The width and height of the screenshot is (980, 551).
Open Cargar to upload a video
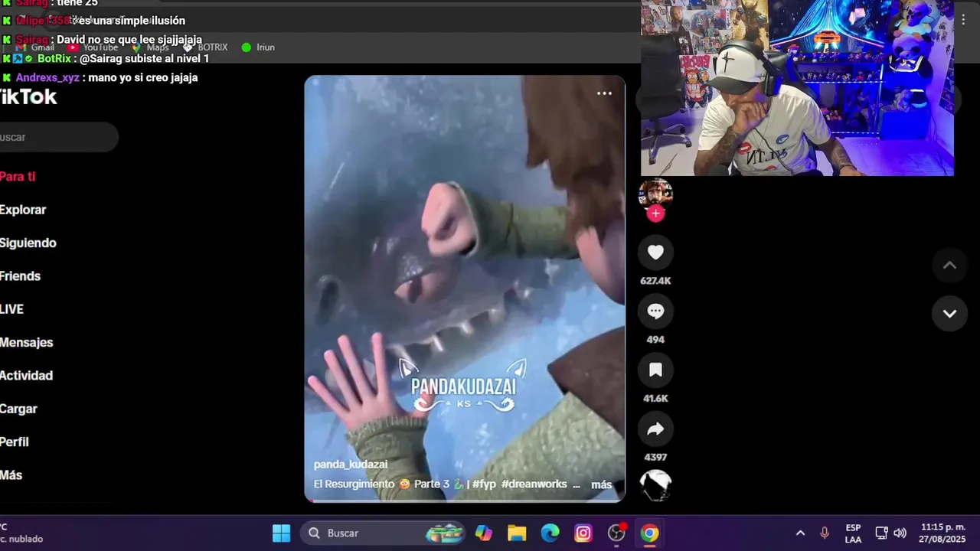click(19, 409)
